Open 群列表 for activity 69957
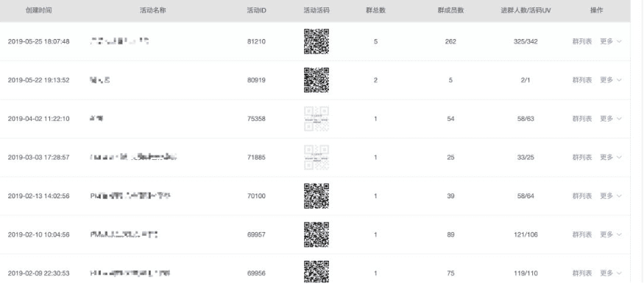 pos(582,234)
